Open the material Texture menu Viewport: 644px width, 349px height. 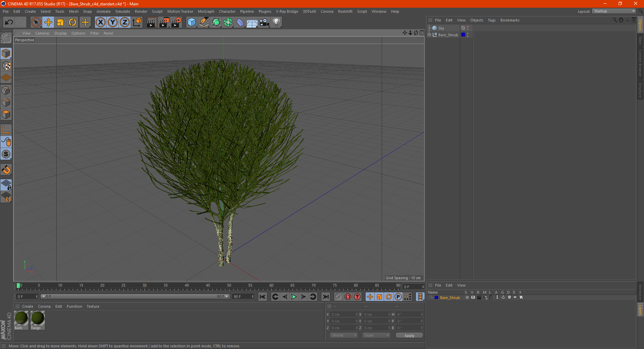(x=93, y=306)
